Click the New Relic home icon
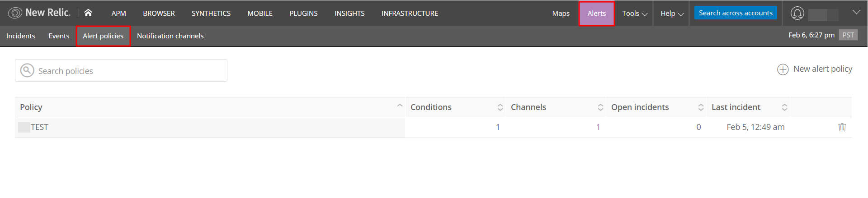This screenshot has height=198, width=868. click(88, 13)
